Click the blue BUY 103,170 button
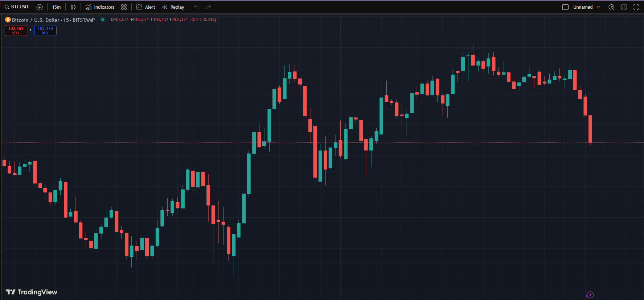Viewport: 644px width, 300px height. (x=45, y=31)
